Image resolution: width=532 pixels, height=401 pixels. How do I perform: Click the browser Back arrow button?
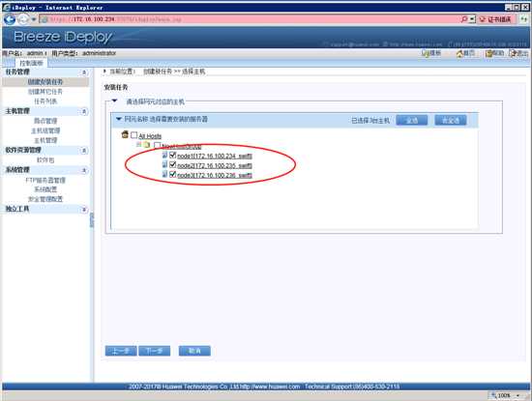[x=10, y=19]
